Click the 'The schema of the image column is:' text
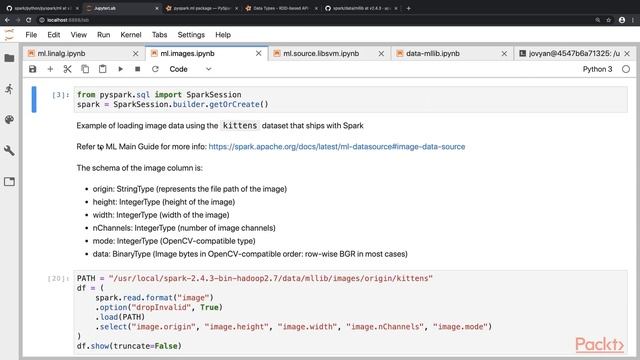 coord(139,168)
